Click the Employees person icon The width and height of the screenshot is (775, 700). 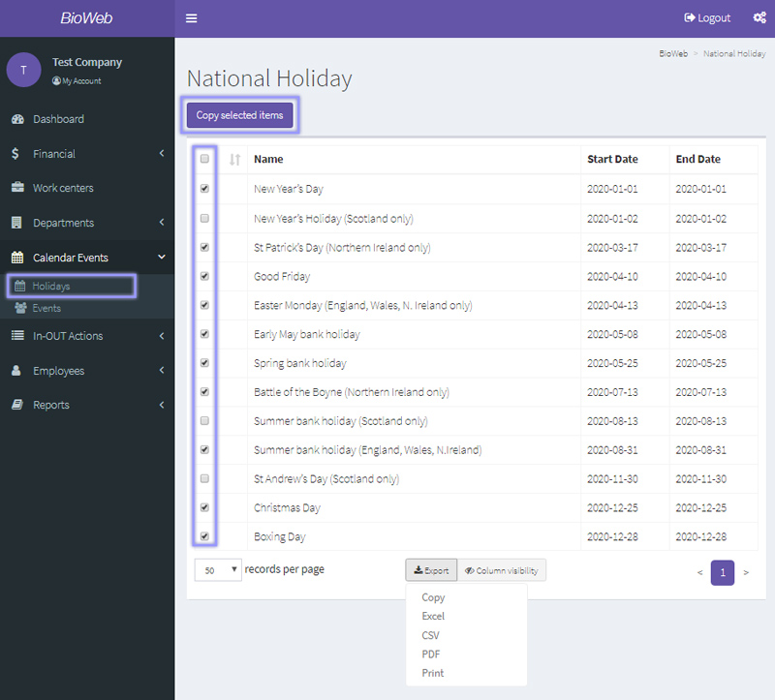point(16,371)
